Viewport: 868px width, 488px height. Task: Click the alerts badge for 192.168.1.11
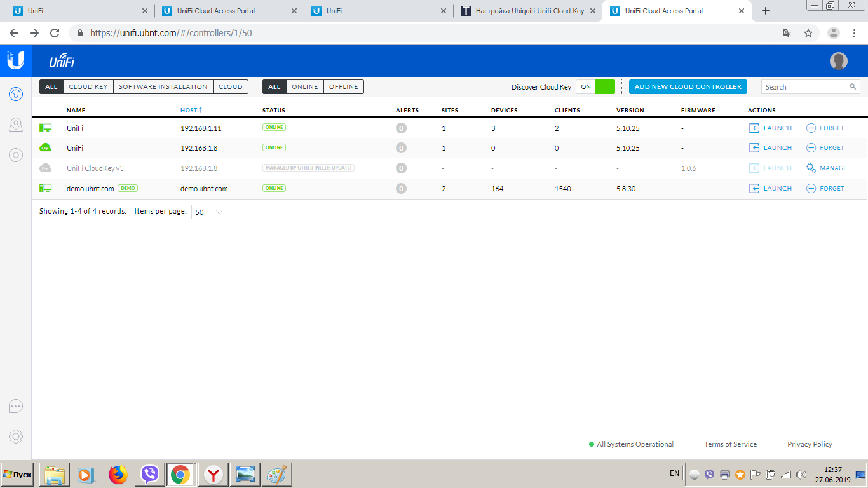click(401, 128)
